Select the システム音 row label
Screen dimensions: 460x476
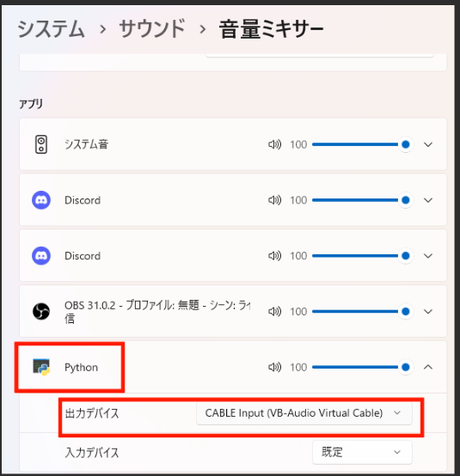click(x=86, y=144)
